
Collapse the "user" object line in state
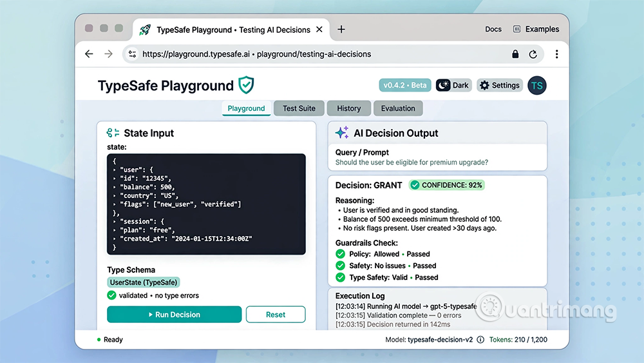point(115,170)
